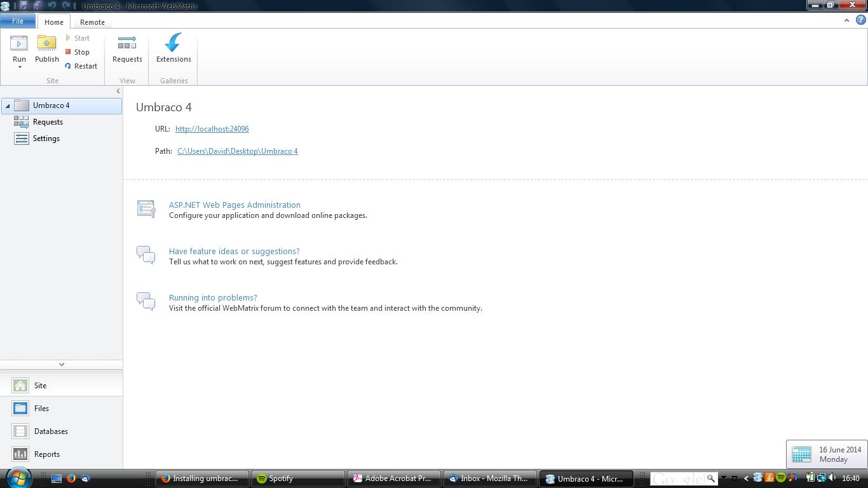Click Undo icon in quick access toolbar
The height and width of the screenshot is (488, 868).
pos(52,6)
